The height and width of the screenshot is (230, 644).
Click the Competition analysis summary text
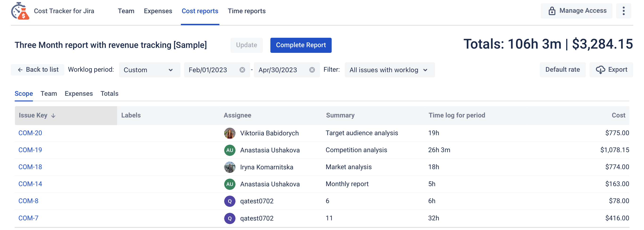(x=356, y=150)
